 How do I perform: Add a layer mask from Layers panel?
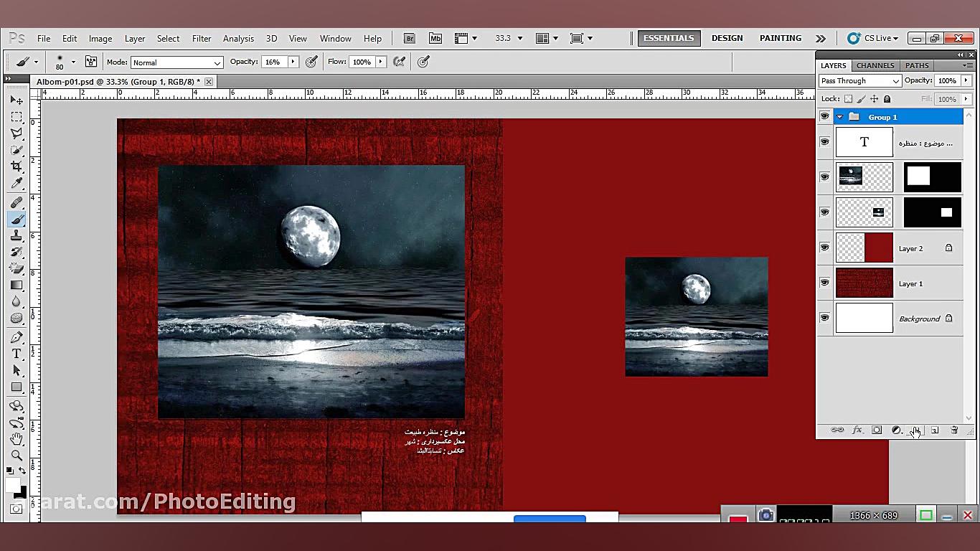tap(877, 430)
